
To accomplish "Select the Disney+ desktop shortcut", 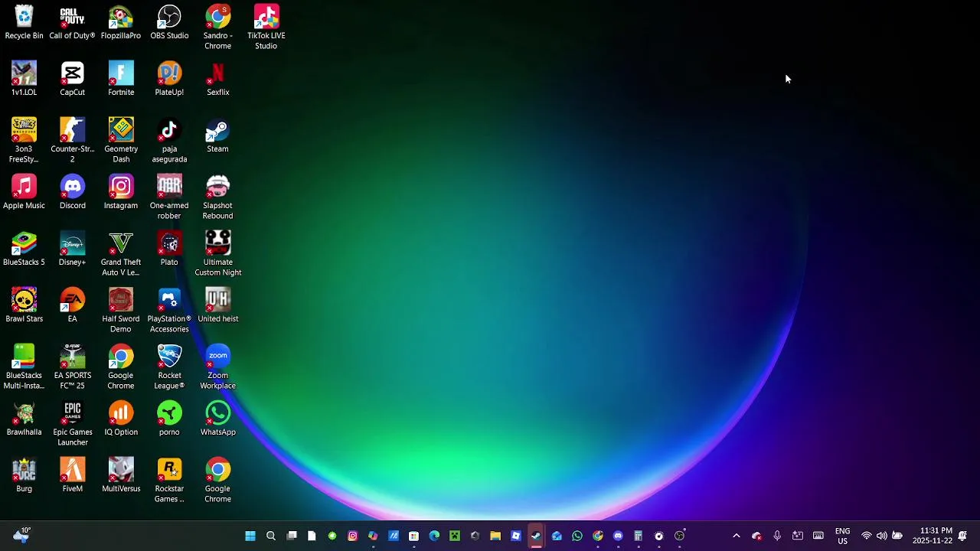I will [x=72, y=249].
